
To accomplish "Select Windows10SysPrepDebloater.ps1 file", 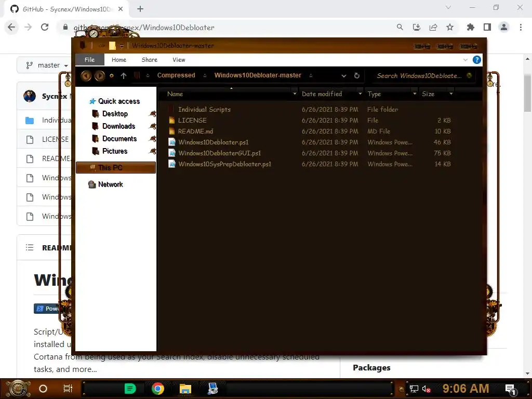I will 224,164.
